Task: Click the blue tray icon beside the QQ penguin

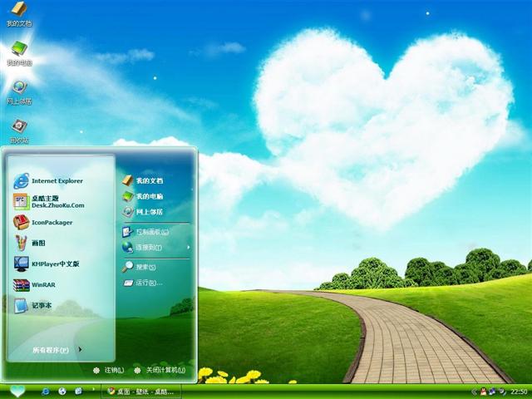Action: point(493,392)
